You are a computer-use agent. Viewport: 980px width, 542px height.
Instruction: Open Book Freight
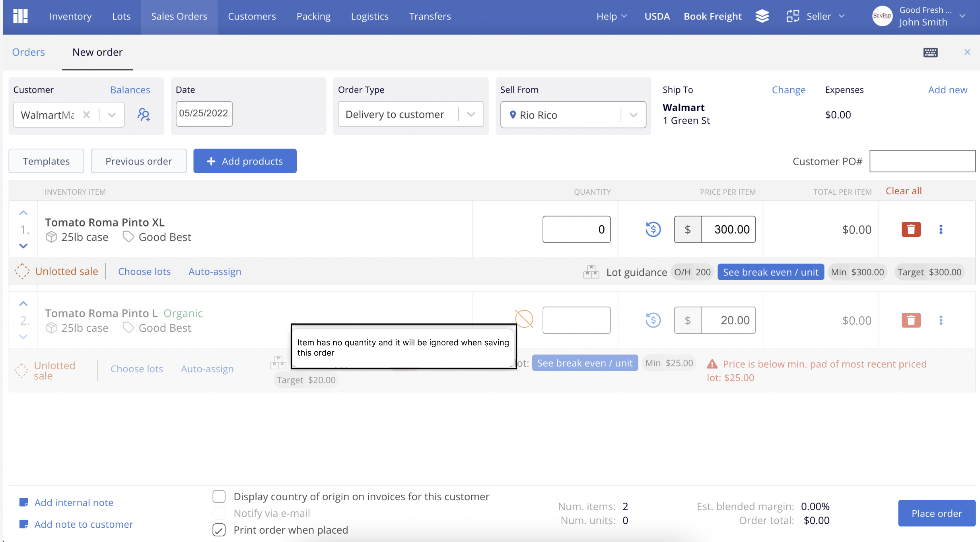[x=712, y=16]
